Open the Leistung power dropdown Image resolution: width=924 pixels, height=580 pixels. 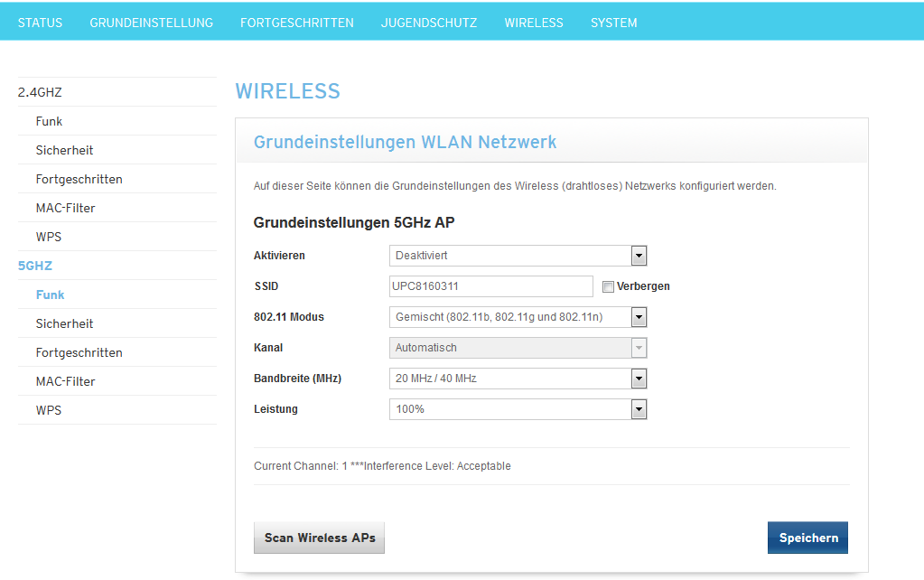point(518,409)
